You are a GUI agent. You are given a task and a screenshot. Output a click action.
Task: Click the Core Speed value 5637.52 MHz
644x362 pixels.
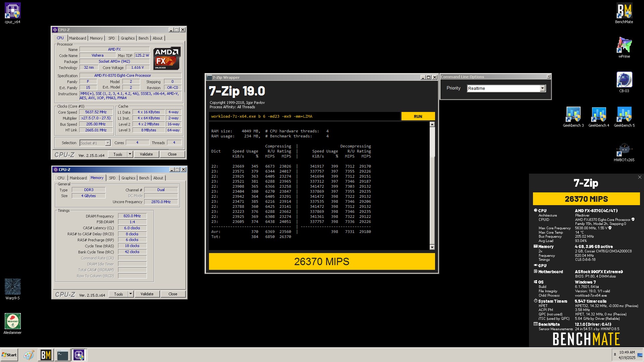96,112
